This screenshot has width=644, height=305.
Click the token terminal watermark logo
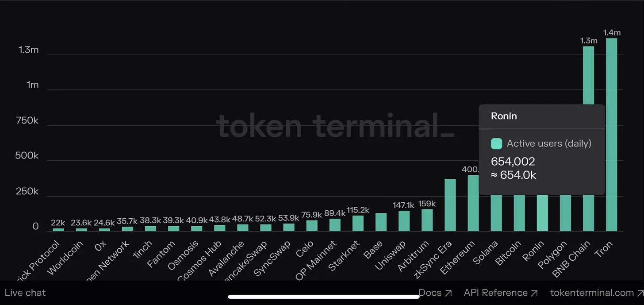pyautogui.click(x=335, y=126)
